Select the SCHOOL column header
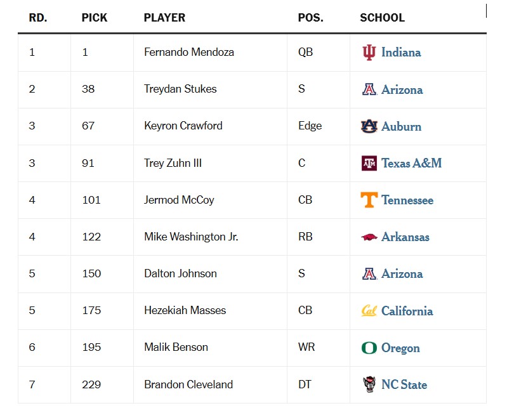 (382, 18)
